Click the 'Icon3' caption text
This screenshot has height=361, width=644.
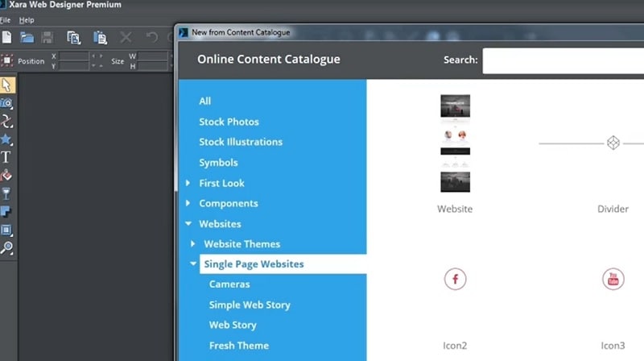[613, 346]
